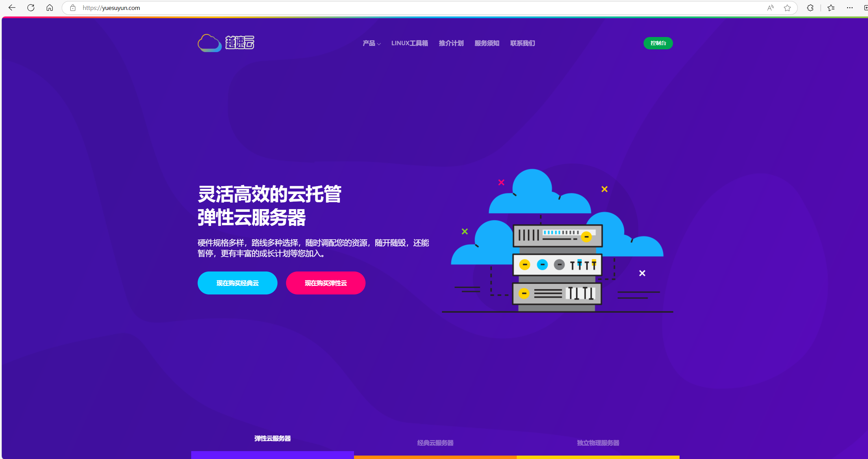The height and width of the screenshot is (459, 868).
Task: Open the 产品 dropdown menu
Action: click(x=370, y=44)
